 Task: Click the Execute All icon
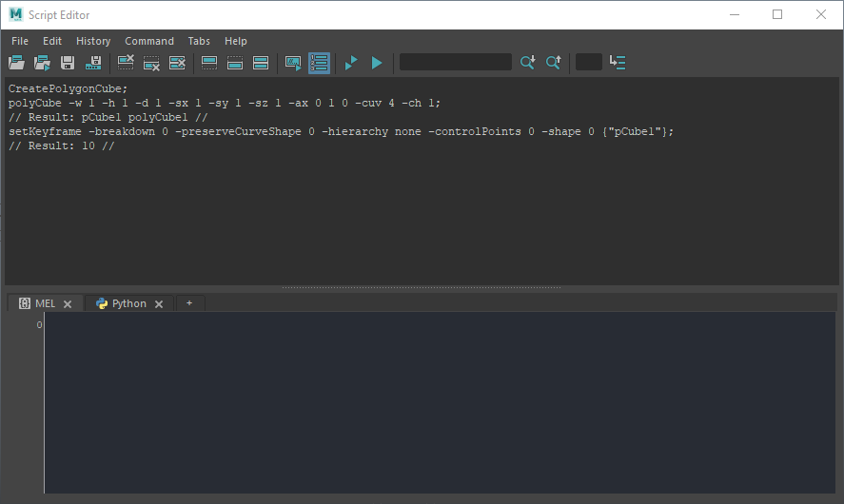coord(351,63)
